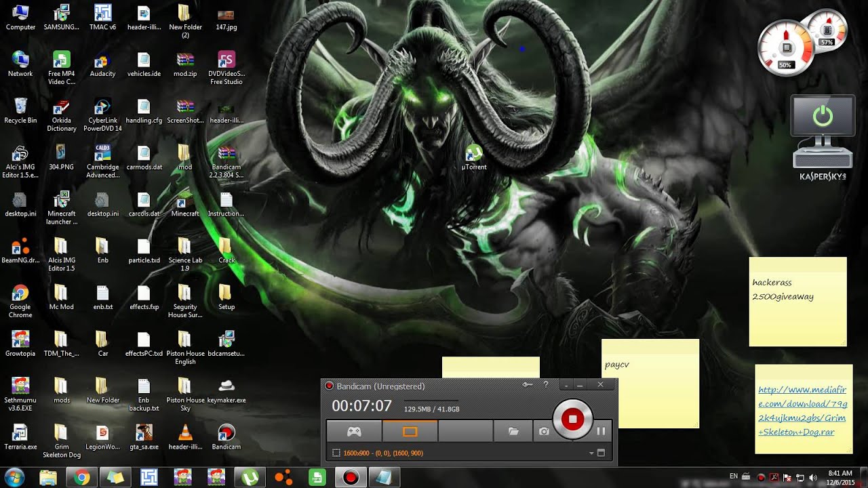Image resolution: width=868 pixels, height=488 pixels.
Task: Select the Google Chrome desktop shortcut
Action: [20, 302]
